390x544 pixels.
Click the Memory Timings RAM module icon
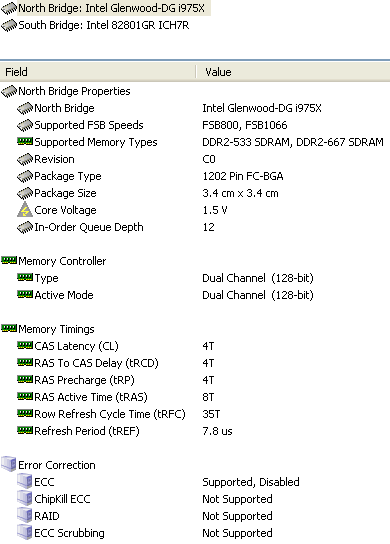tap(9, 329)
